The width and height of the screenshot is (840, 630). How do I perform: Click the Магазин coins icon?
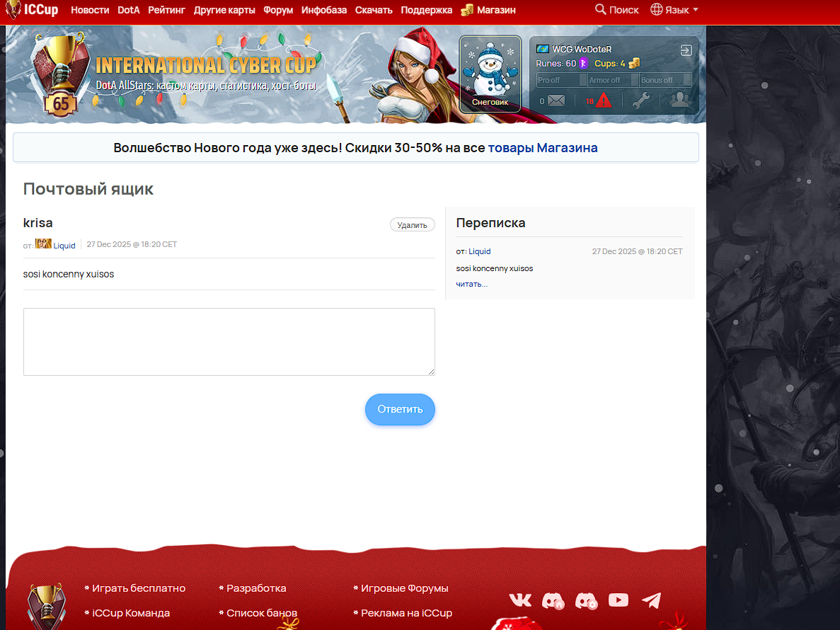point(467,10)
